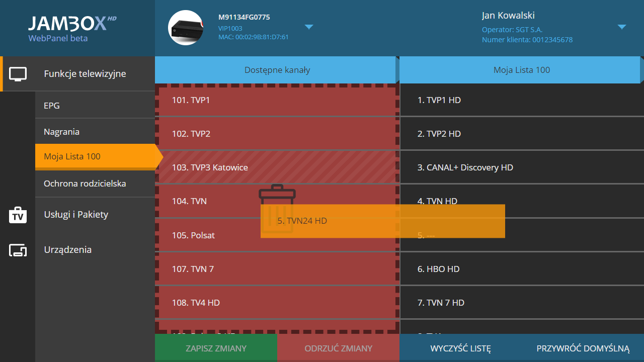
Task: Select channel 102. TVP2
Action: [277, 134]
